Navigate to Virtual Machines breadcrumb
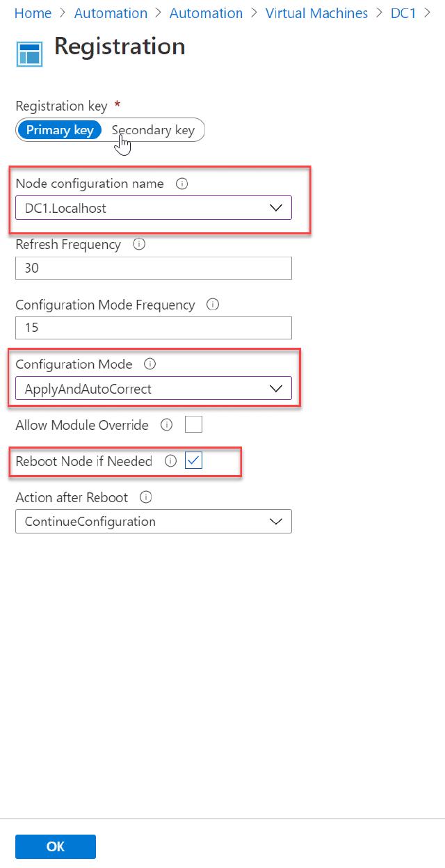The width and height of the screenshot is (445, 868). point(316,13)
